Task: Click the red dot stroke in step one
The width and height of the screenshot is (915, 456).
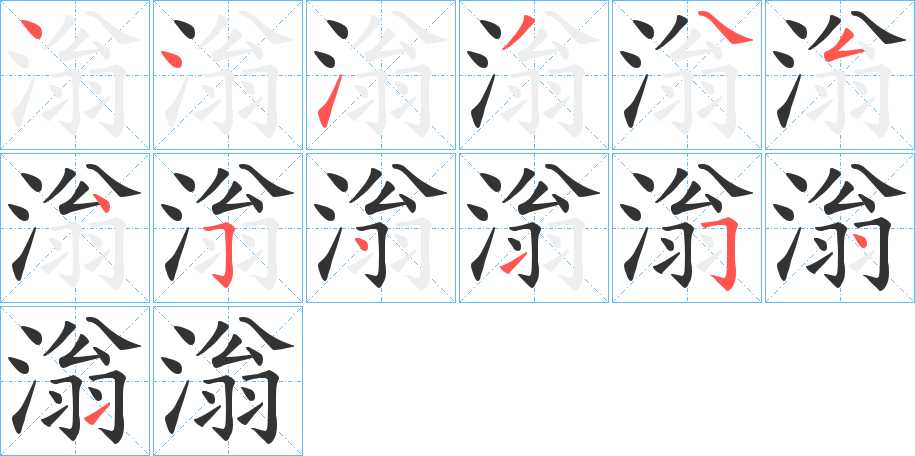Action: click(32, 29)
